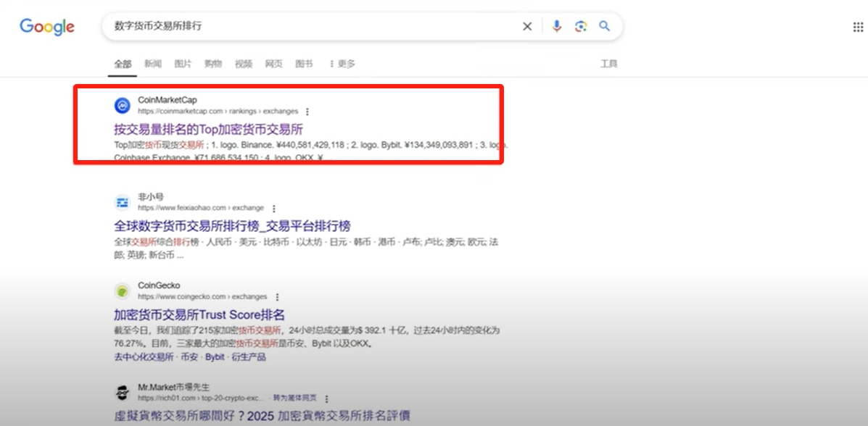Switch to the 新闻 tab
This screenshot has width=868, height=426.
(153, 64)
